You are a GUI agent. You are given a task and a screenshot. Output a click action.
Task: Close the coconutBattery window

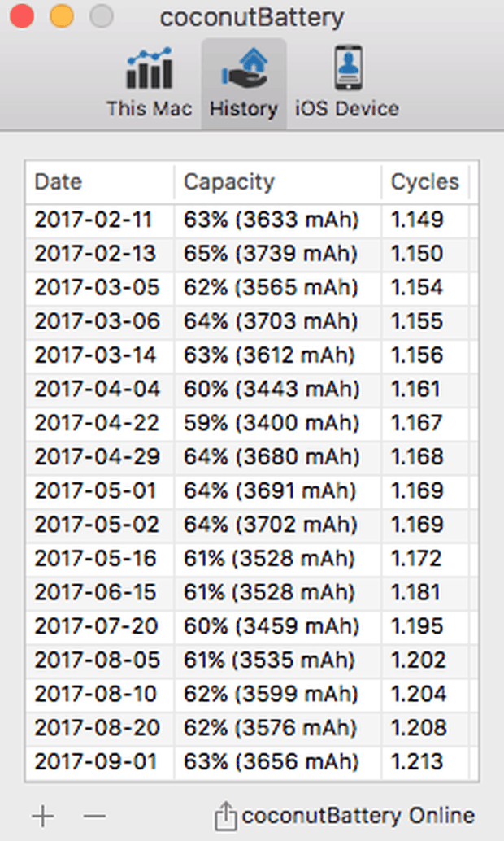coord(22,16)
